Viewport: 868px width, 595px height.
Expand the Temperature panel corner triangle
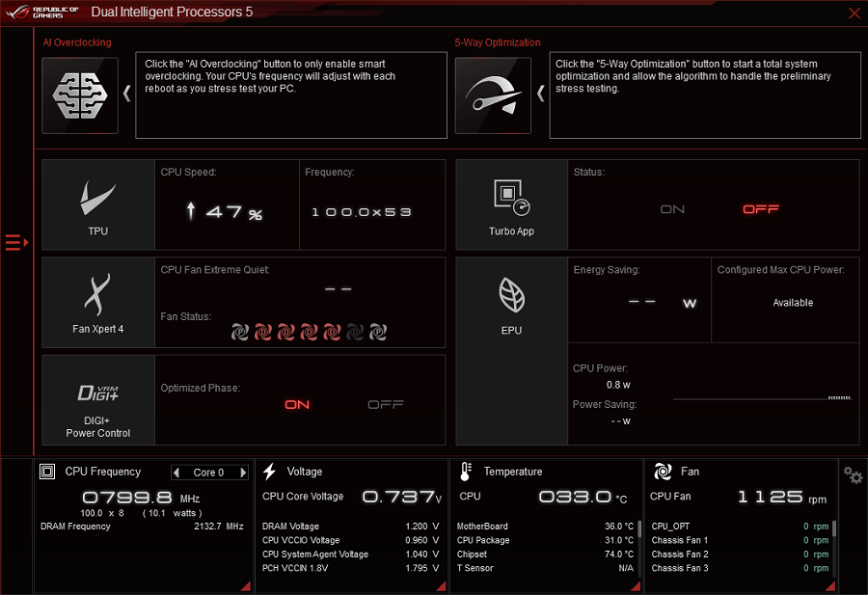636,586
